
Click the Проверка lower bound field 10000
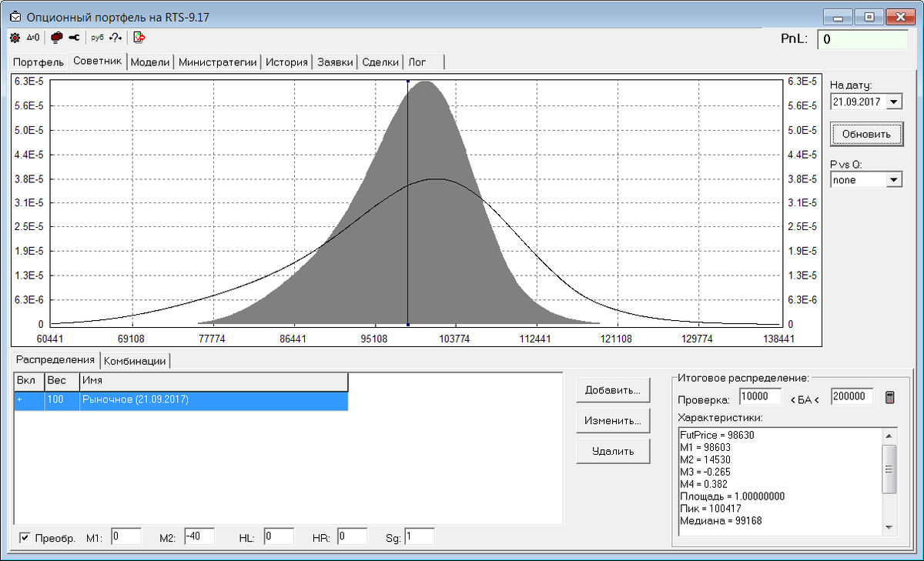tap(759, 397)
